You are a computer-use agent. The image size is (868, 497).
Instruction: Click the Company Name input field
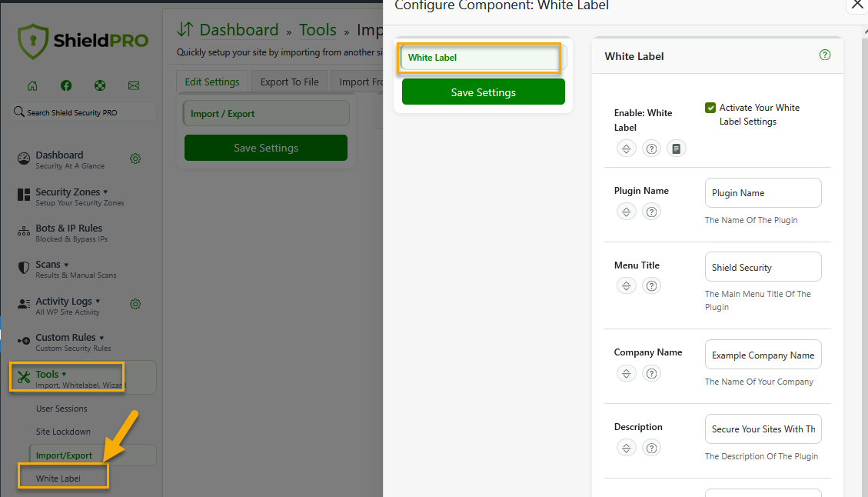(x=763, y=355)
